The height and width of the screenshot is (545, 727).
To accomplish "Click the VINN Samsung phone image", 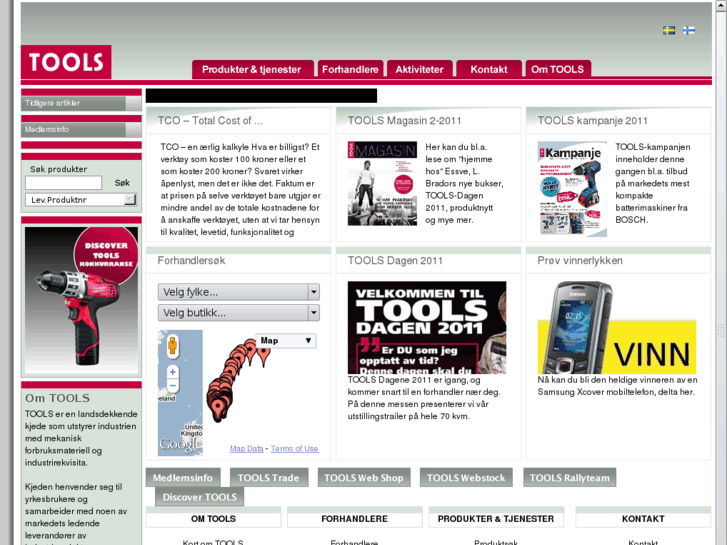I will click(x=617, y=327).
